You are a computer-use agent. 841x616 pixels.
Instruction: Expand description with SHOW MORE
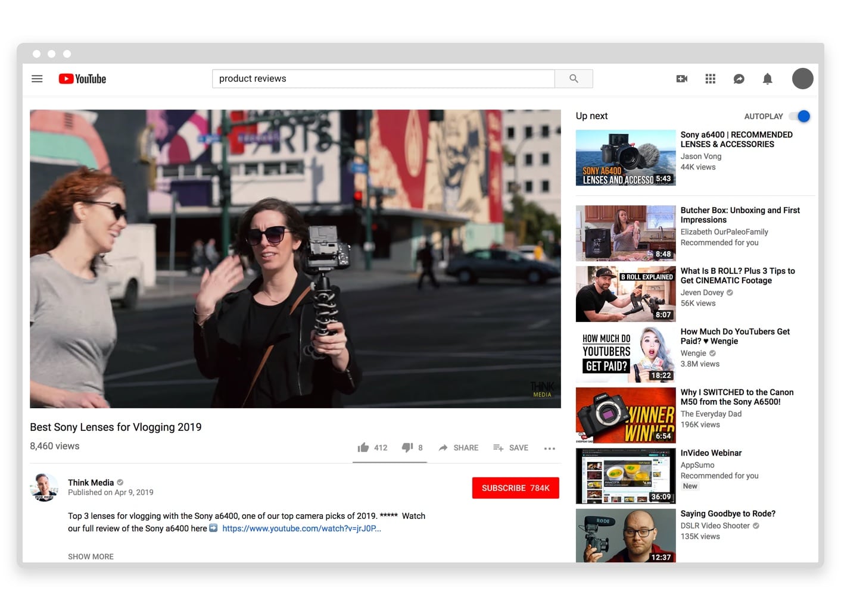coord(91,556)
